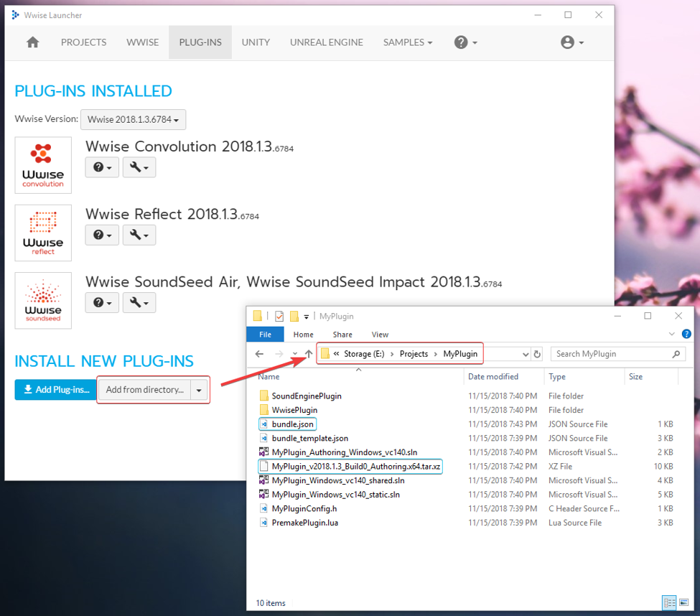Switch Explorer to details view
The width and height of the screenshot is (700, 616).
(x=669, y=603)
